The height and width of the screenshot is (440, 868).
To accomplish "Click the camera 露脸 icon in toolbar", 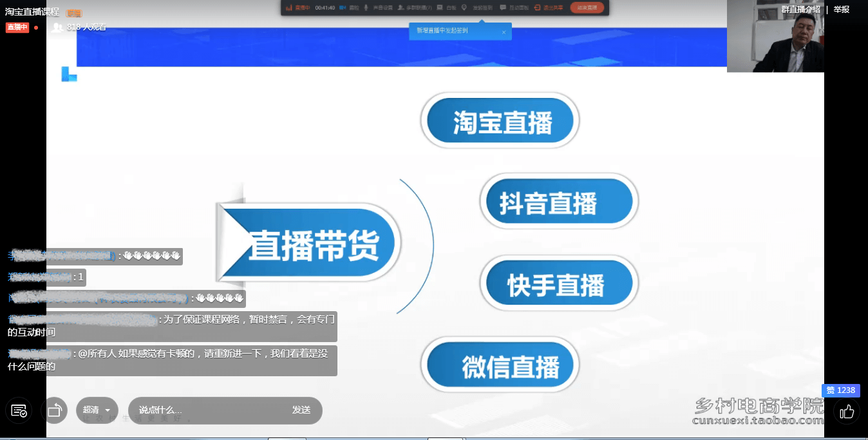I will (x=343, y=8).
